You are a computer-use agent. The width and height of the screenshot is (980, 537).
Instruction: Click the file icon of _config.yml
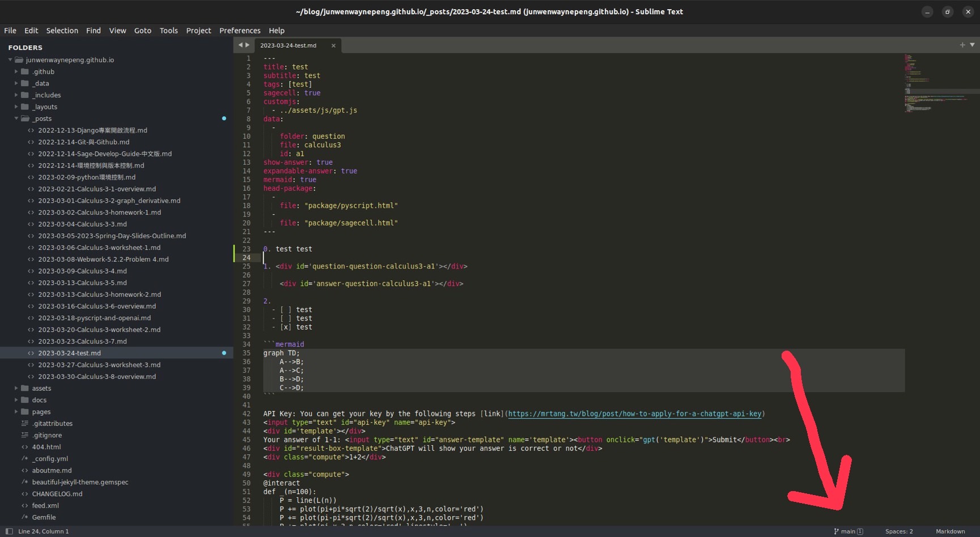[25, 459]
